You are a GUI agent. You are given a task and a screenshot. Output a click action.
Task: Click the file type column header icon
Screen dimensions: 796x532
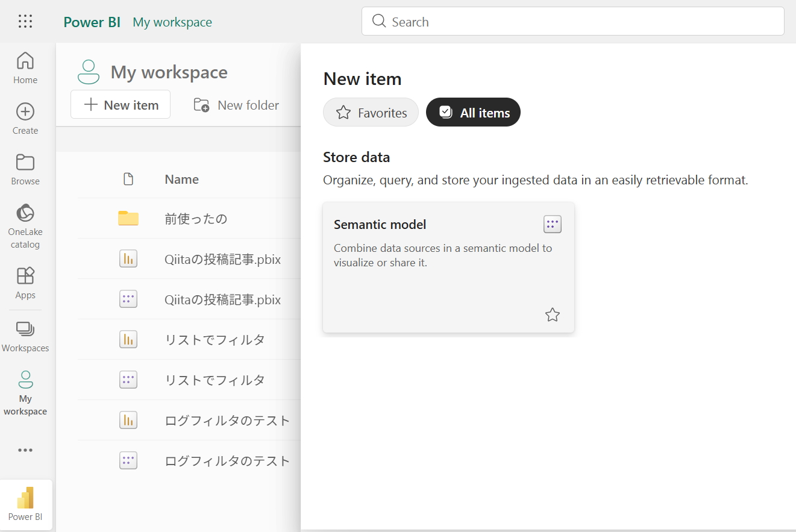(128, 179)
